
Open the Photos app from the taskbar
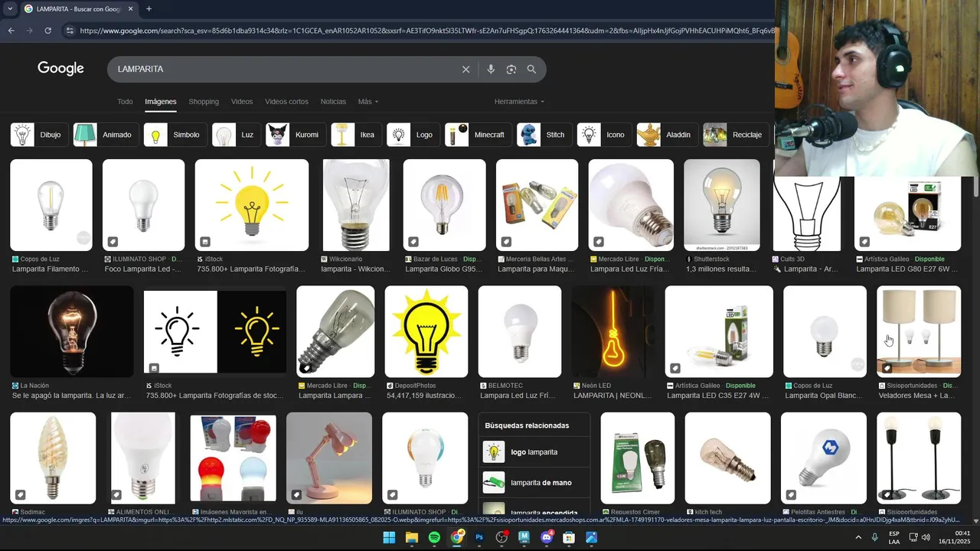[592, 537]
